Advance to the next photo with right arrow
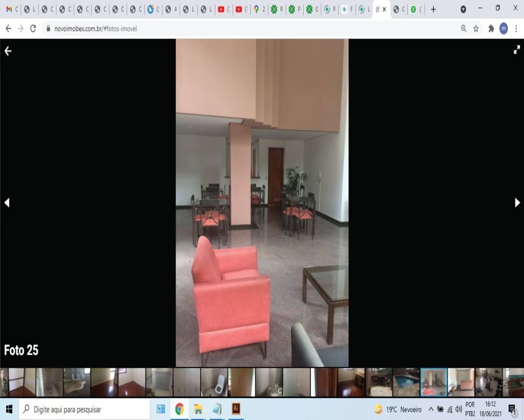This screenshot has width=524, height=420. point(517,202)
